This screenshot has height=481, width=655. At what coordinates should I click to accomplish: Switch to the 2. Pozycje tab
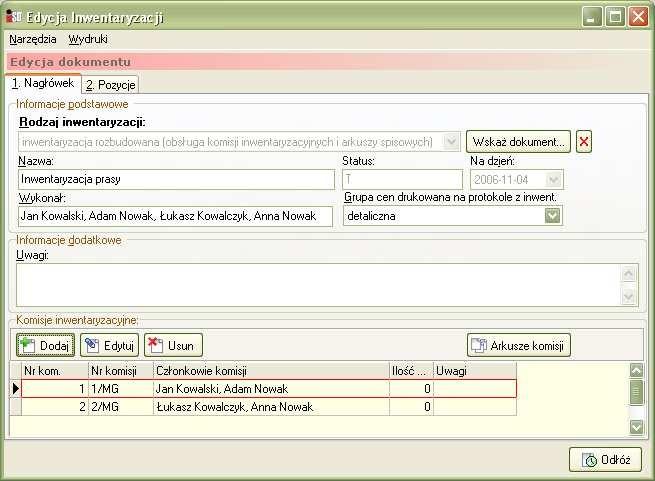click(x=110, y=85)
